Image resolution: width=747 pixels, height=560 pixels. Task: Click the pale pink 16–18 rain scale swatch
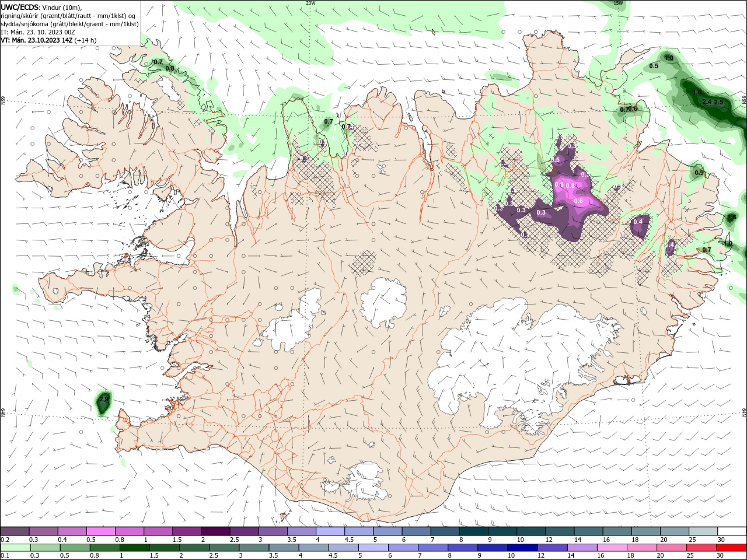pos(612,548)
